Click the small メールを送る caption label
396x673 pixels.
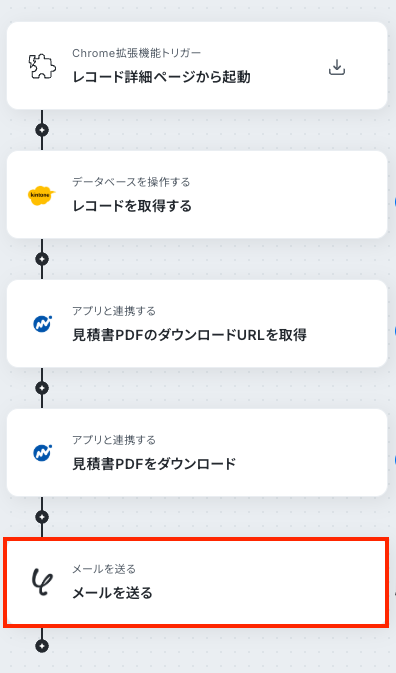[104, 569]
